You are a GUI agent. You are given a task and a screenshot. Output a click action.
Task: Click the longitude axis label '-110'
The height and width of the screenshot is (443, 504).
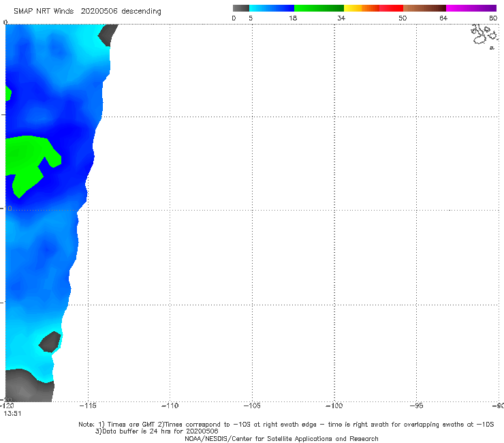[170, 406]
